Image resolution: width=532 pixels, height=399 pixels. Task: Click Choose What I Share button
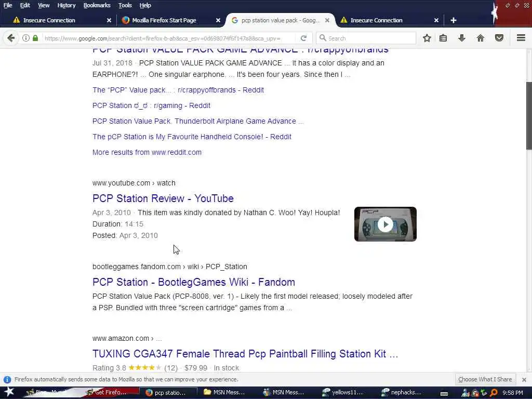tap(485, 379)
